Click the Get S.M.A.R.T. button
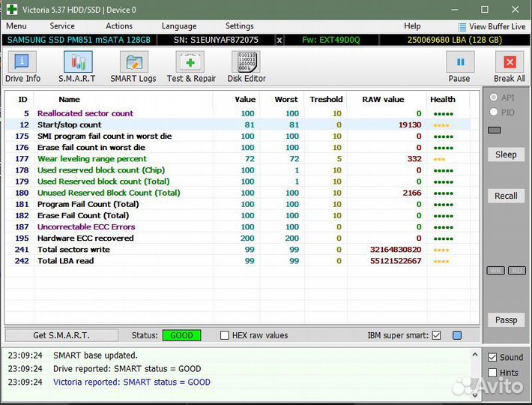 (61, 335)
